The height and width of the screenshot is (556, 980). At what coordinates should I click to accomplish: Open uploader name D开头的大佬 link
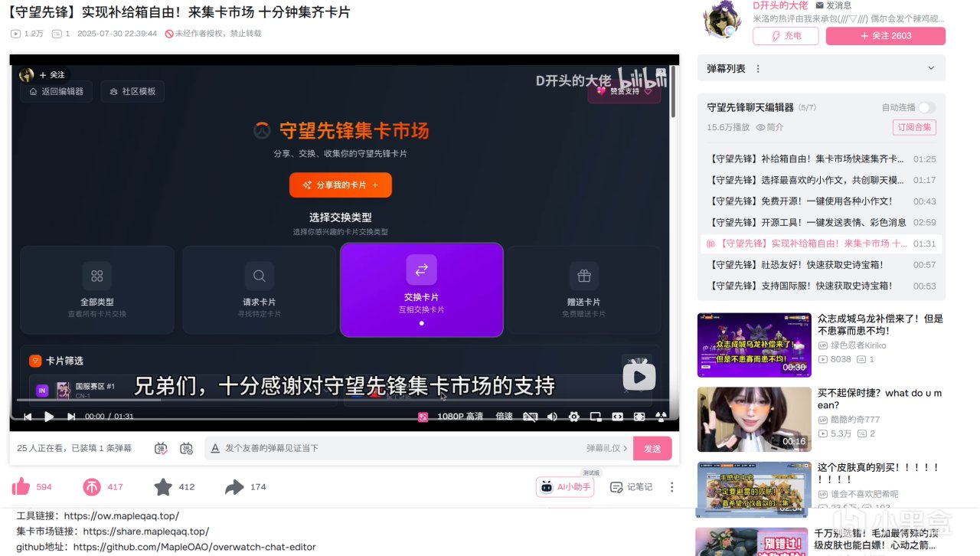point(780,5)
